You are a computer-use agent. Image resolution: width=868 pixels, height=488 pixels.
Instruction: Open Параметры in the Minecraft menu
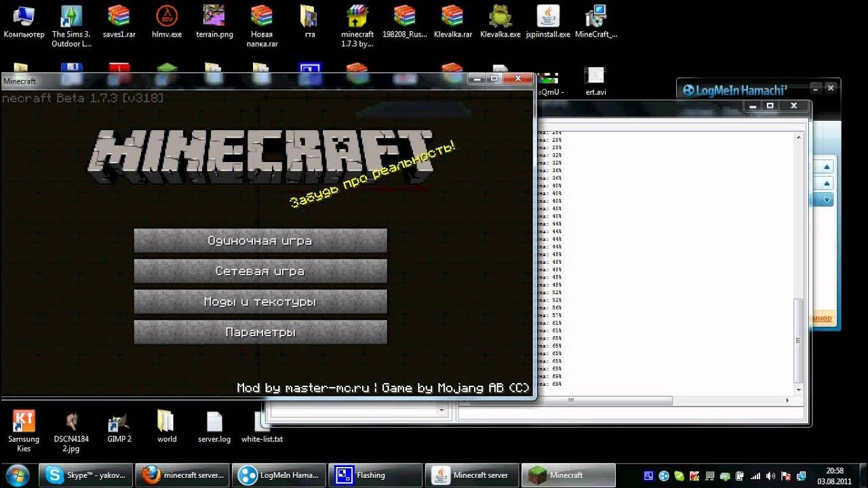260,332
